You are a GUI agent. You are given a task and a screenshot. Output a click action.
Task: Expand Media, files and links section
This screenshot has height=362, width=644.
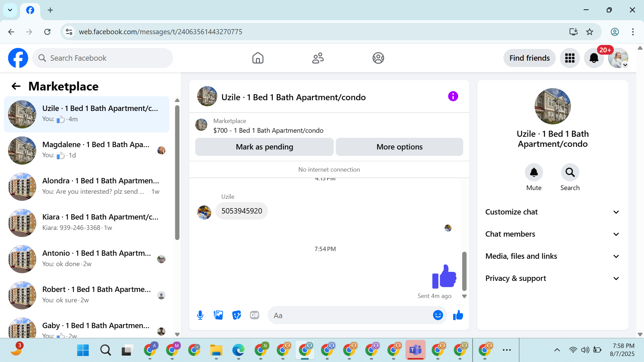552,256
